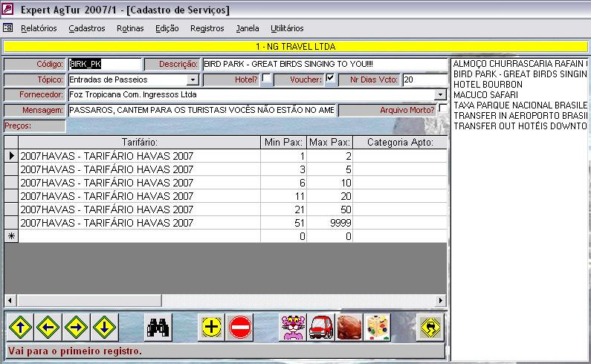Open search with the binoculars icon
The image size is (591, 364).
point(159,326)
